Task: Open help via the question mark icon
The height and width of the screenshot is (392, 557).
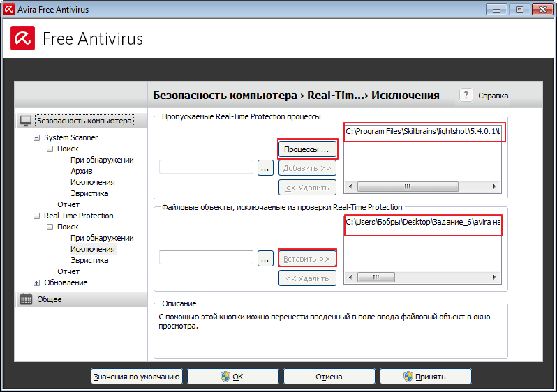Action: (466, 95)
